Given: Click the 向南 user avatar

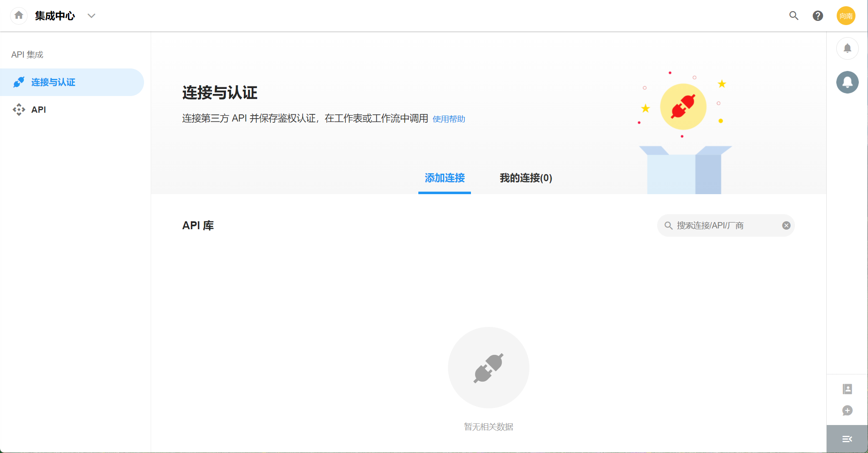Looking at the screenshot, I should coord(846,16).
